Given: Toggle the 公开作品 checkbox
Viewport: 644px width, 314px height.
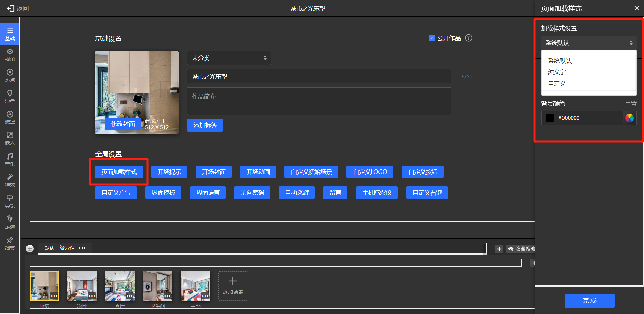Looking at the screenshot, I should coord(432,38).
